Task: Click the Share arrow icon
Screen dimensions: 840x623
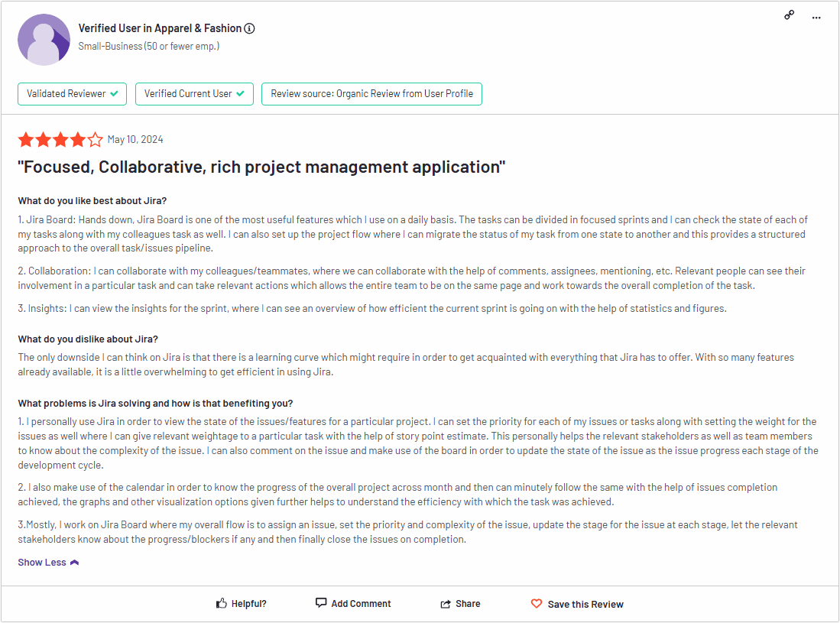Action: point(445,604)
